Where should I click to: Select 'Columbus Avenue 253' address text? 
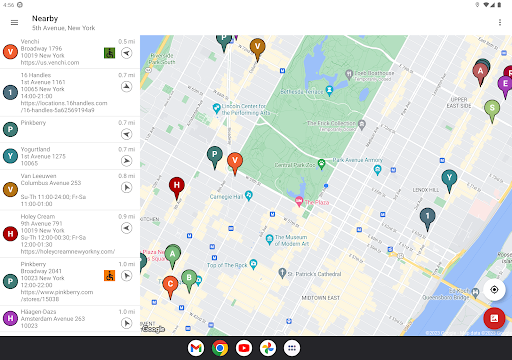click(51, 183)
